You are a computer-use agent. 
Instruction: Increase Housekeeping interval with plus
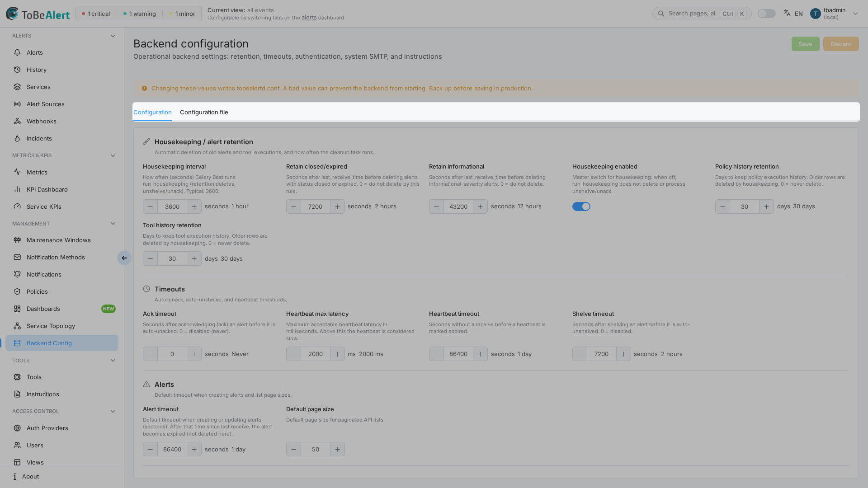[x=194, y=206]
